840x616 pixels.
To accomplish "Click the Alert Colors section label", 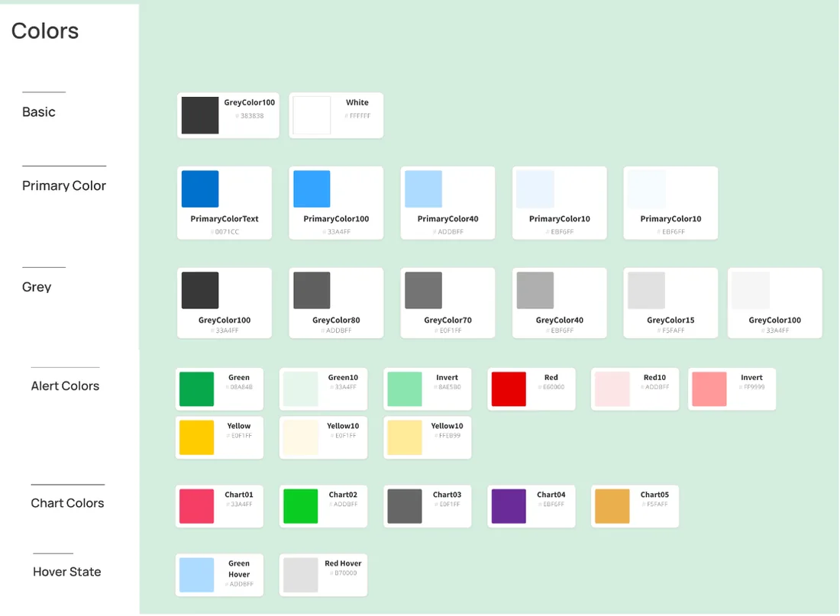I will 65,386.
